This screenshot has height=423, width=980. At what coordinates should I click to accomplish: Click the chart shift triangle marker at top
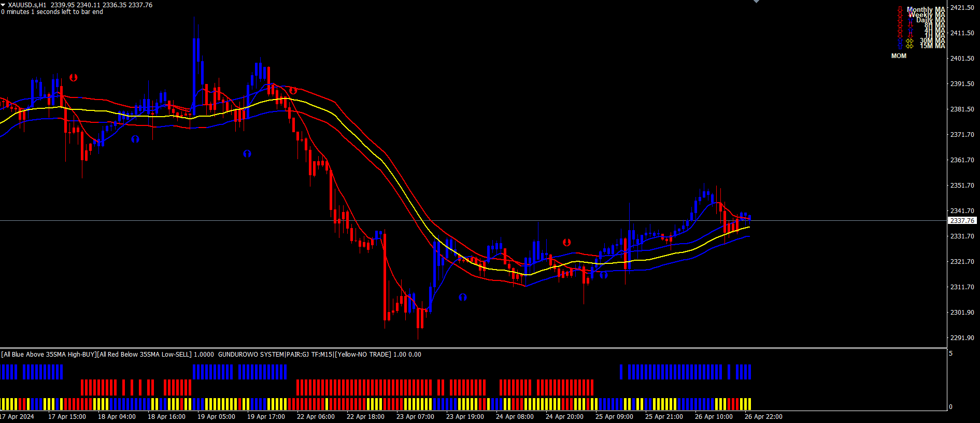(x=756, y=2)
